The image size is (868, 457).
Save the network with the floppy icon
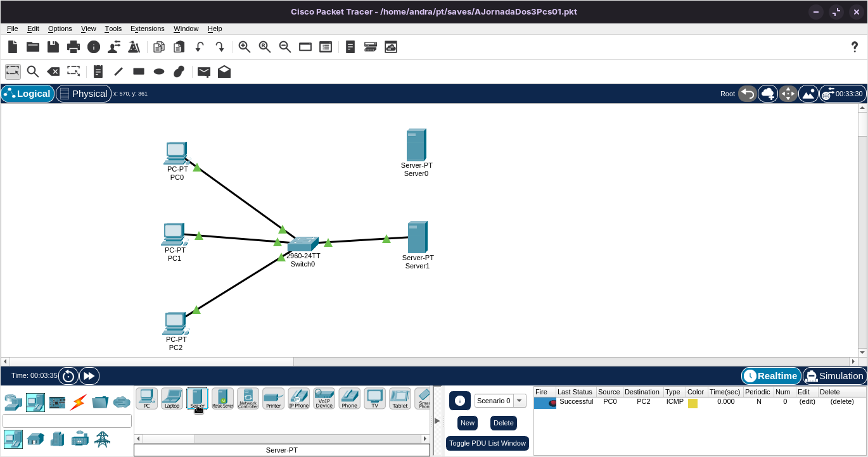point(53,47)
